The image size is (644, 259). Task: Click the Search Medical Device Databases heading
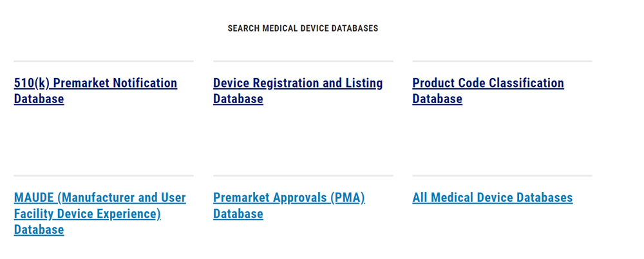(x=303, y=28)
